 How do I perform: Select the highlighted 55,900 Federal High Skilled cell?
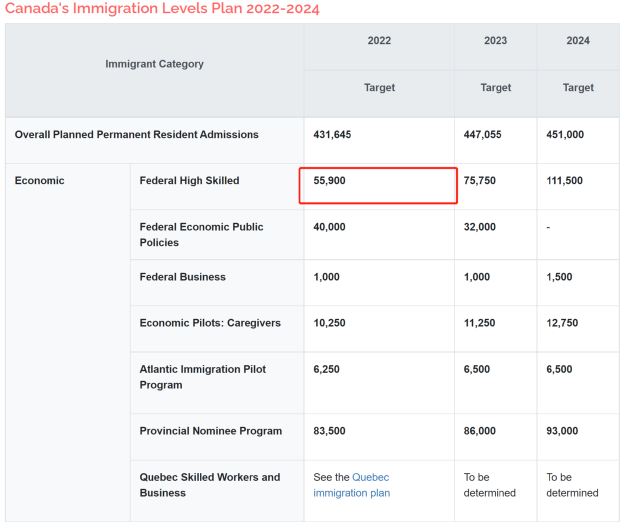(x=378, y=186)
